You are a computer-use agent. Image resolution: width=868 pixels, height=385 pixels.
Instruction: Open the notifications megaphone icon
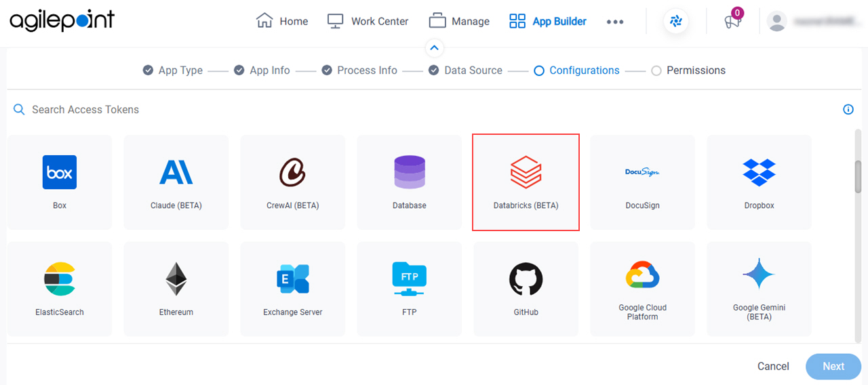[x=732, y=22]
